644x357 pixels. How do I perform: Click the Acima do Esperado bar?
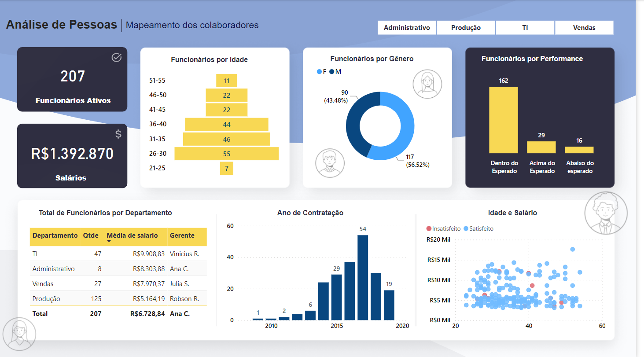point(541,147)
